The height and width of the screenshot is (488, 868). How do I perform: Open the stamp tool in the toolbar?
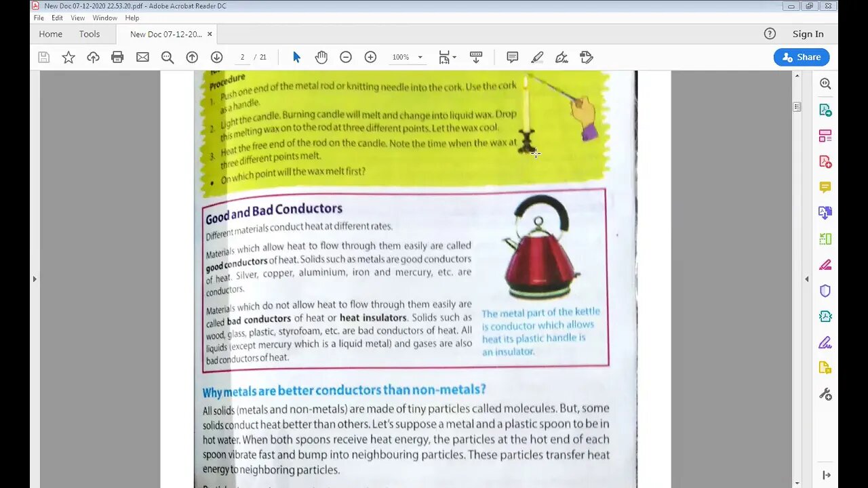(x=587, y=58)
